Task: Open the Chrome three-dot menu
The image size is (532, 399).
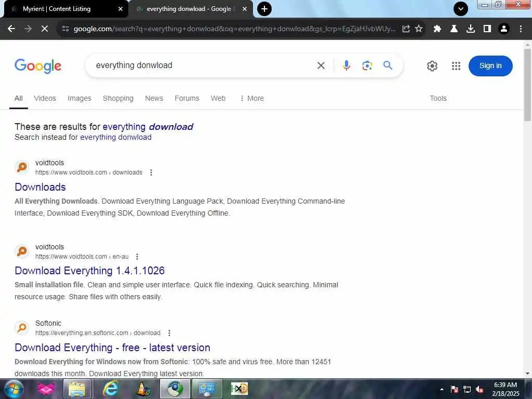Action: click(521, 29)
